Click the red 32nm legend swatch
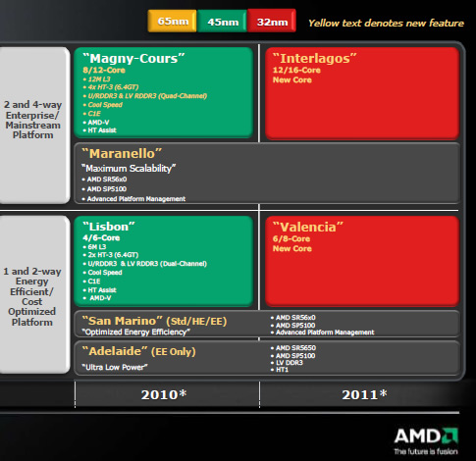 point(272,22)
